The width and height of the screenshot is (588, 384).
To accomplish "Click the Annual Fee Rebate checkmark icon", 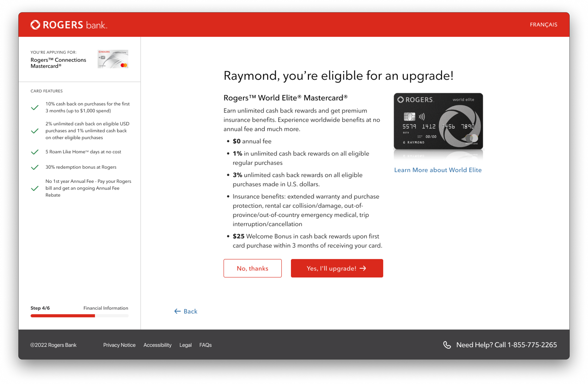I will pyautogui.click(x=35, y=188).
